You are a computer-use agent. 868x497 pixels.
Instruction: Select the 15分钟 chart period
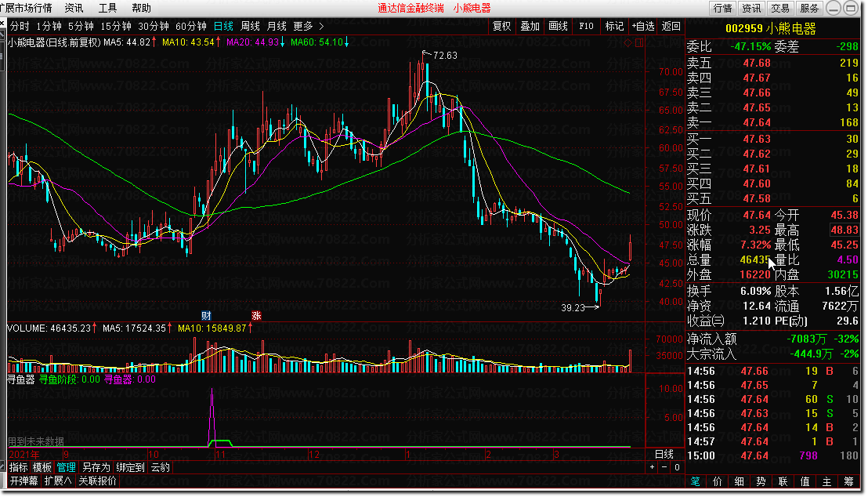click(x=116, y=26)
